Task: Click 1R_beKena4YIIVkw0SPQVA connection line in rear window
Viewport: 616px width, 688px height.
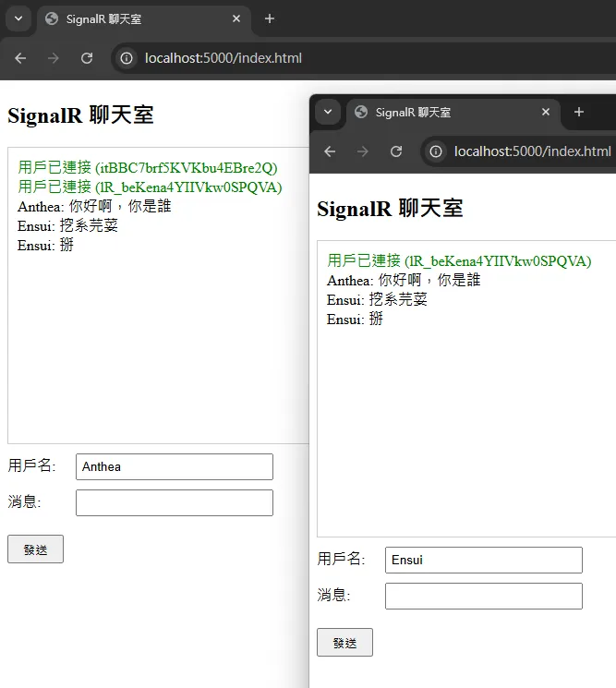Action: click(x=150, y=187)
